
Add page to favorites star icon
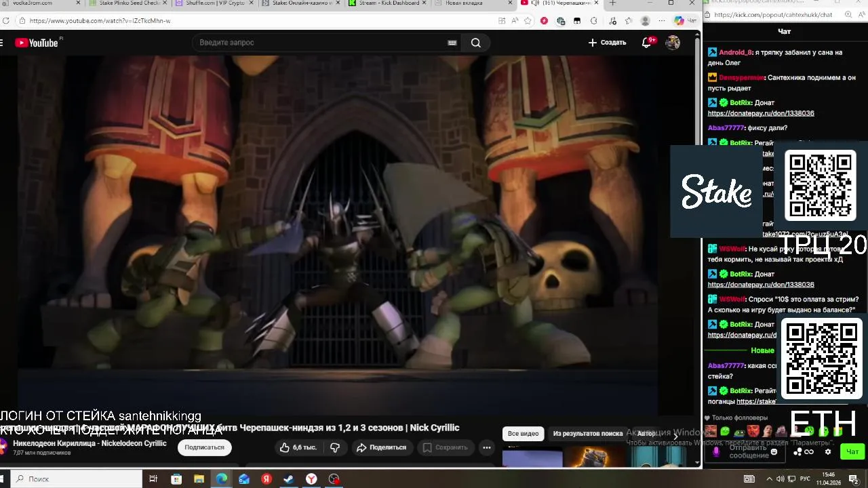[x=528, y=21]
